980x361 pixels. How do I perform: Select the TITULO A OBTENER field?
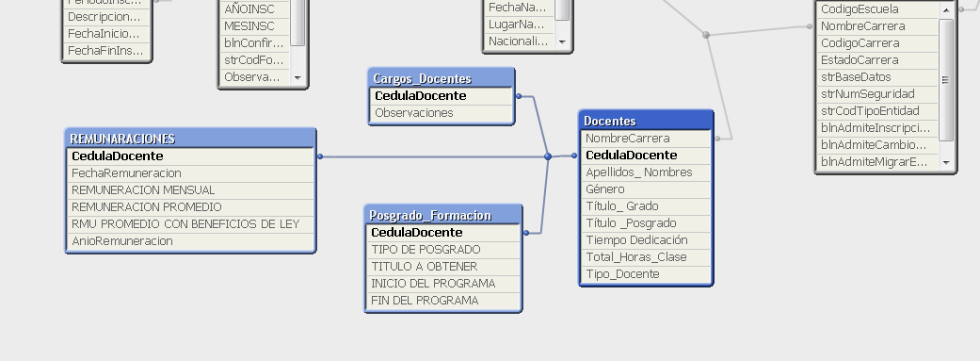(443, 267)
